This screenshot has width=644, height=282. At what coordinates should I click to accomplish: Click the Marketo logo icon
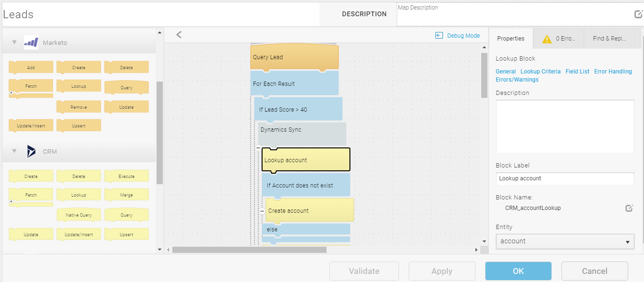[x=31, y=42]
